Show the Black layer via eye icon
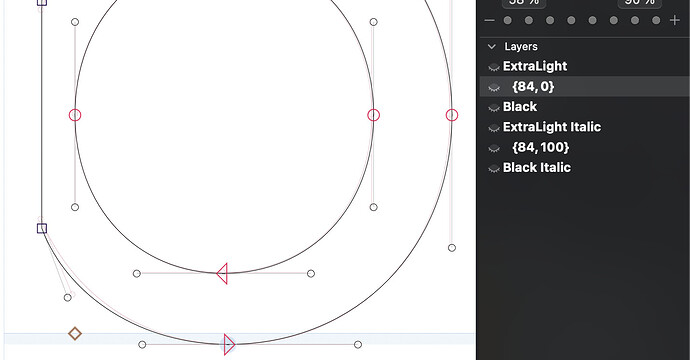This screenshot has width=690, height=360. click(x=494, y=107)
